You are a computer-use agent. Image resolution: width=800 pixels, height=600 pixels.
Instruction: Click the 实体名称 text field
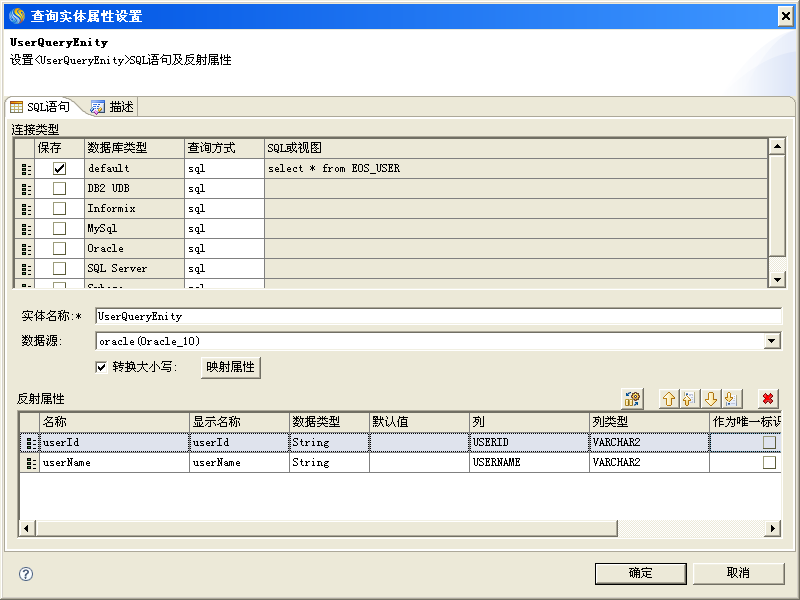pos(437,316)
